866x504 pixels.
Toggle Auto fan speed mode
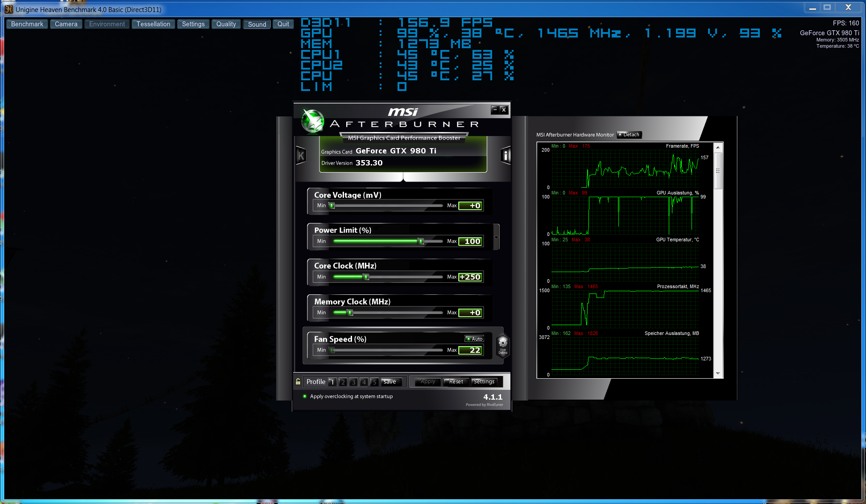(x=474, y=339)
